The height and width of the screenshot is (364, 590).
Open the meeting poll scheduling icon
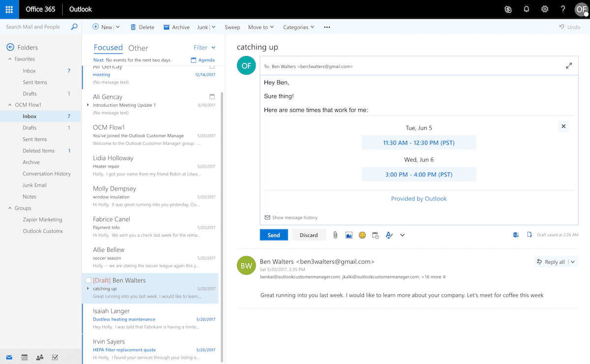(x=376, y=235)
